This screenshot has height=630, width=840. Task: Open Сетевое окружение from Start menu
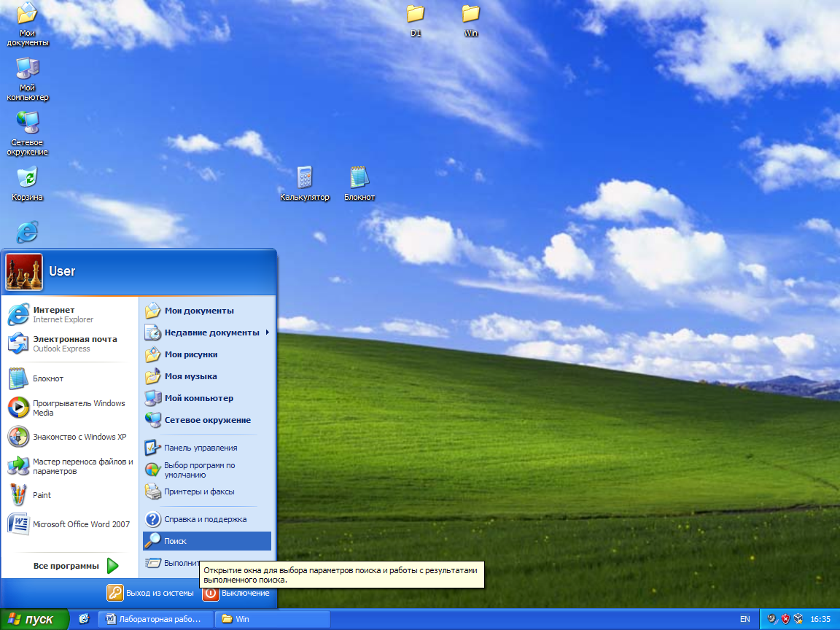tap(207, 420)
